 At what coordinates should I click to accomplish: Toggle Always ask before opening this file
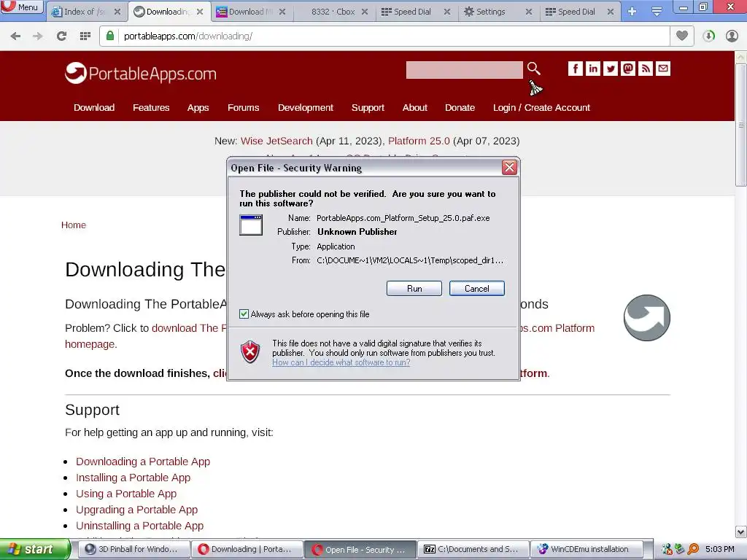click(x=244, y=314)
